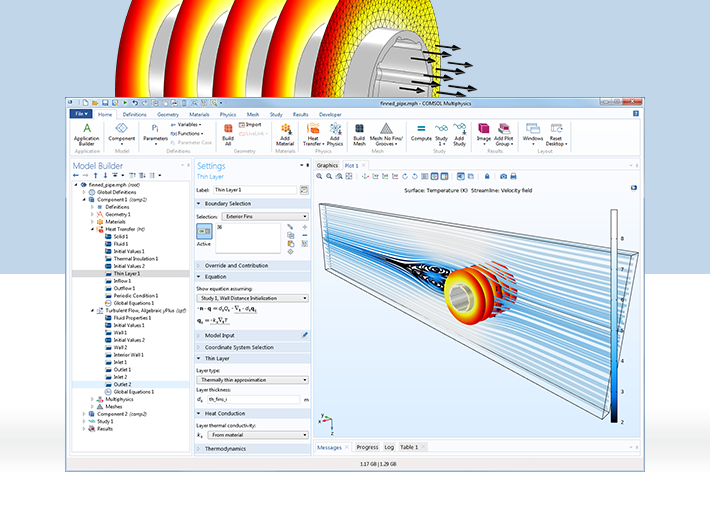Viewport: 710px width, 523px height.
Task: Click the lock icon in Graphics toolbar
Action: click(487, 176)
